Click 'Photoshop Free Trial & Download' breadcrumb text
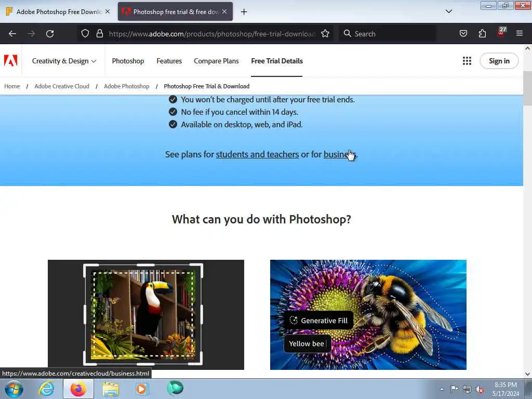Viewport: 532px width, 399px height. point(207,86)
